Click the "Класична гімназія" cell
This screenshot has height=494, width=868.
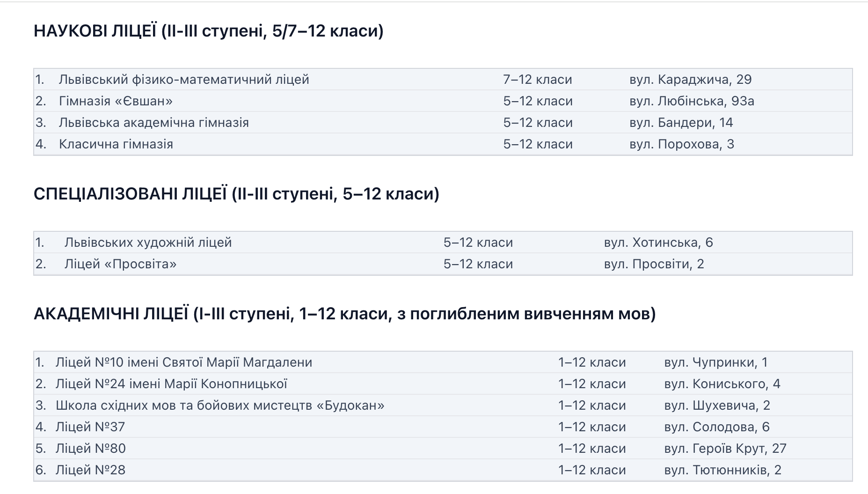click(116, 144)
